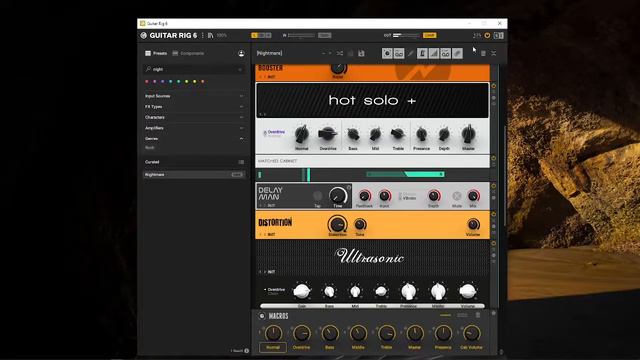The image size is (640, 360).
Task: Click the search magnifier icon
Action: click(148, 69)
